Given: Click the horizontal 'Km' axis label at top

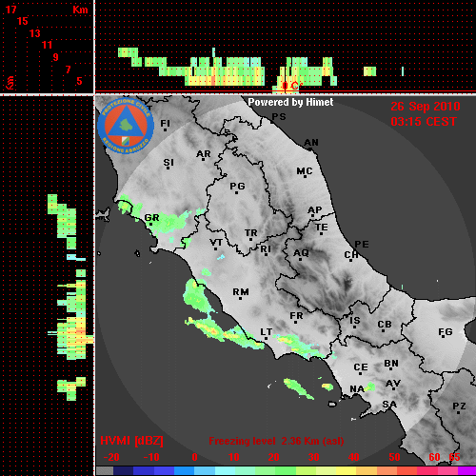Looking at the screenshot, I should pos(80,10).
